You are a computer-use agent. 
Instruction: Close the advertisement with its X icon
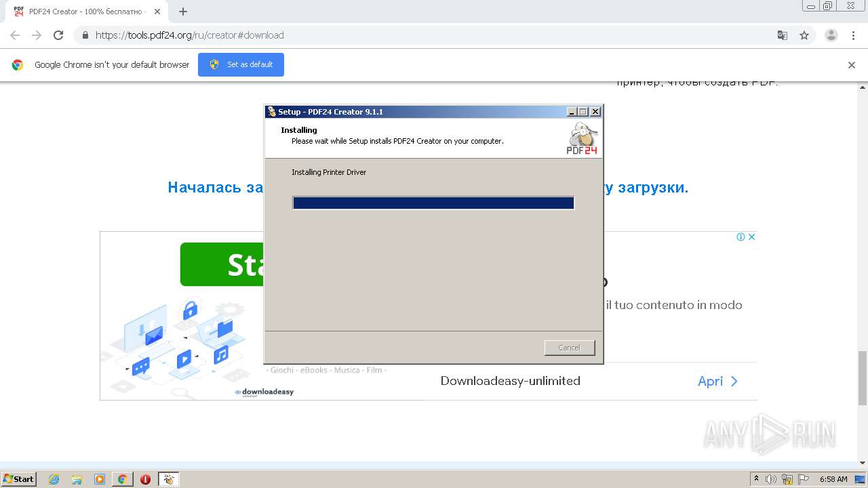pyautogui.click(x=751, y=237)
